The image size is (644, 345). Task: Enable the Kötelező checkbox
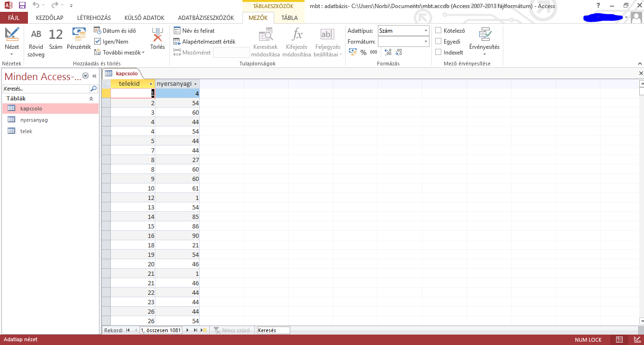click(438, 30)
